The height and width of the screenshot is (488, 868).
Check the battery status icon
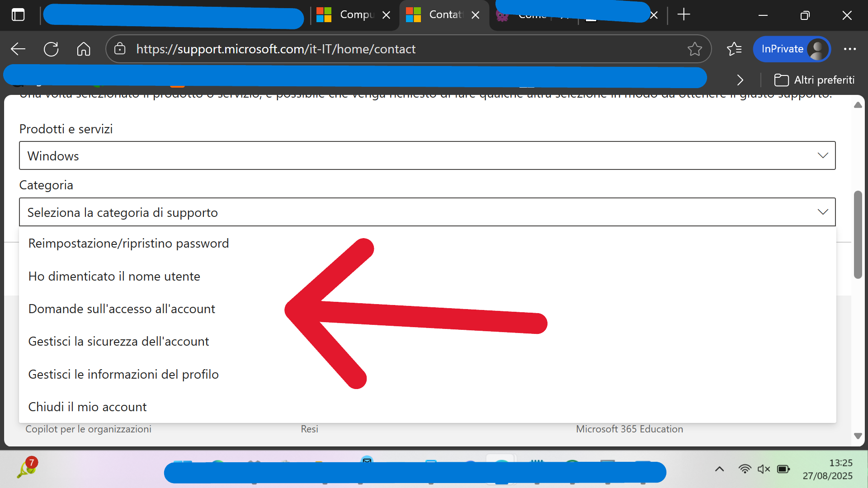[x=783, y=469]
